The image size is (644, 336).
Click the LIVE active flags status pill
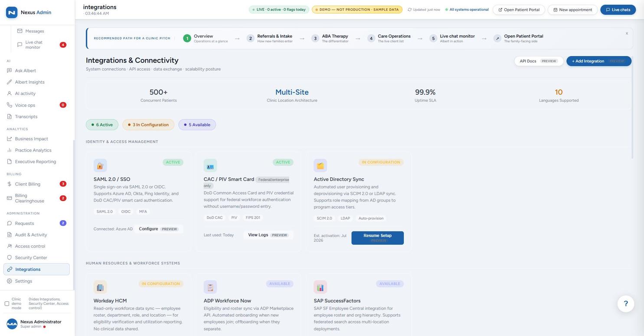[279, 10]
